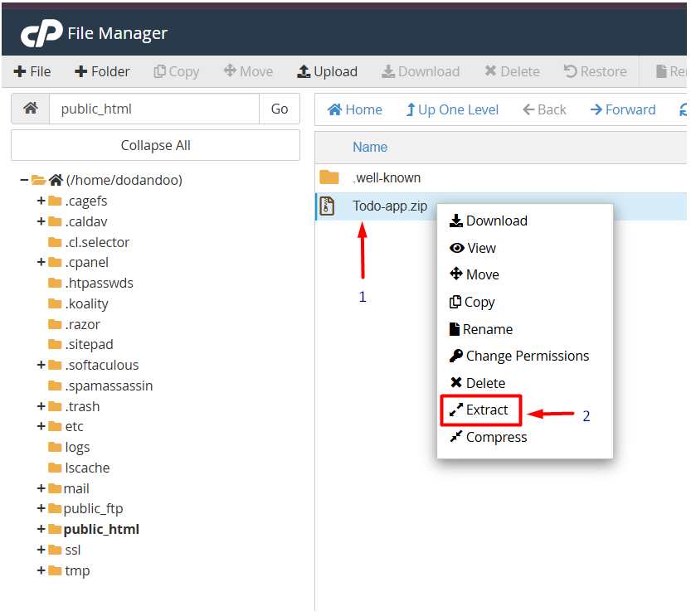The height and width of the screenshot is (616, 691).
Task: Go up one level in directory
Action: (452, 109)
